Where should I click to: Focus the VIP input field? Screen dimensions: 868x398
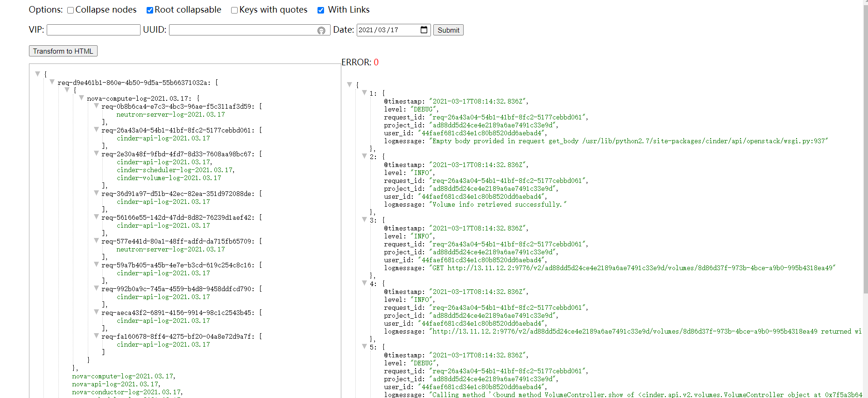coord(93,30)
